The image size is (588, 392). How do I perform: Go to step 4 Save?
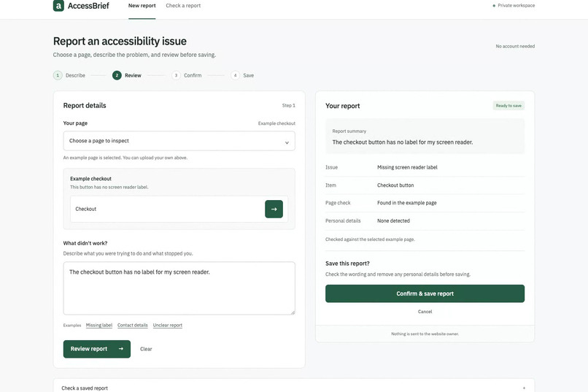242,75
